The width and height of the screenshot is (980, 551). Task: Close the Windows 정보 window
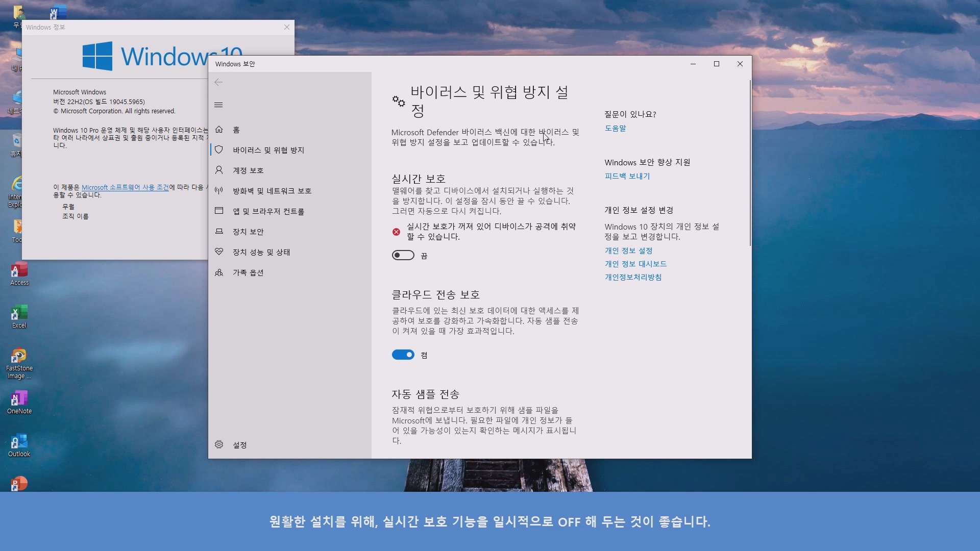coord(287,27)
